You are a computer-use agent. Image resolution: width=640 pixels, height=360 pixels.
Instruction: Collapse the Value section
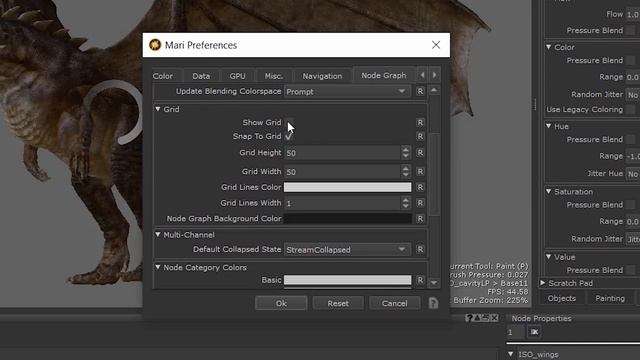[549, 257]
